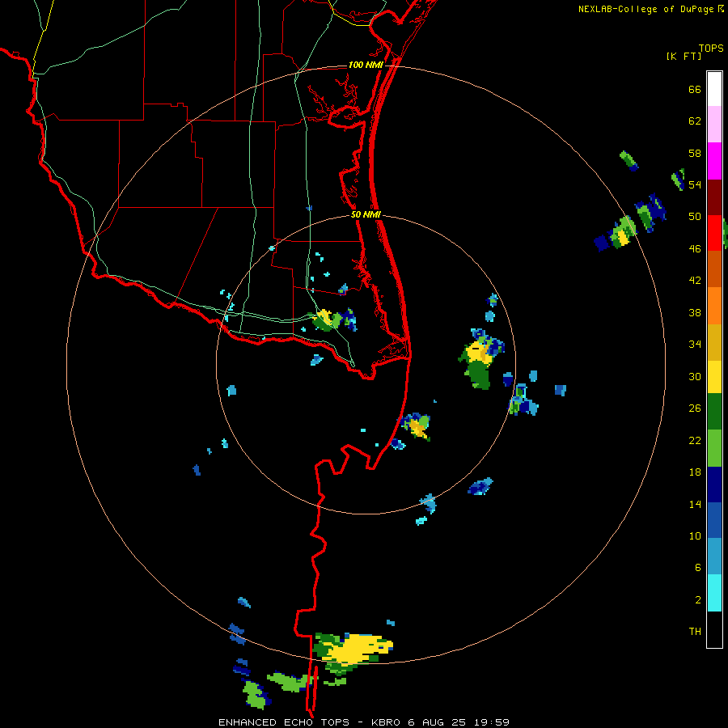
Task: Click the burnt orange legend swatch
Action: pos(714,269)
